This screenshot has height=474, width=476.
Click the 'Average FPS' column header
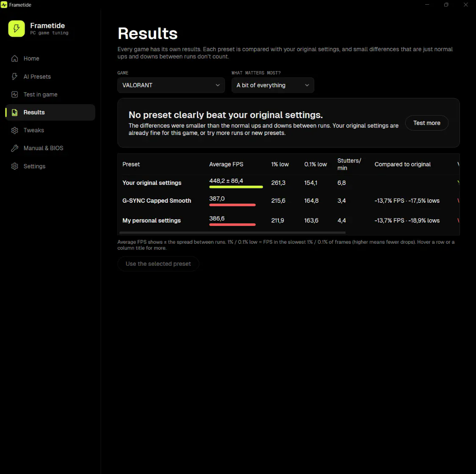[226, 164]
